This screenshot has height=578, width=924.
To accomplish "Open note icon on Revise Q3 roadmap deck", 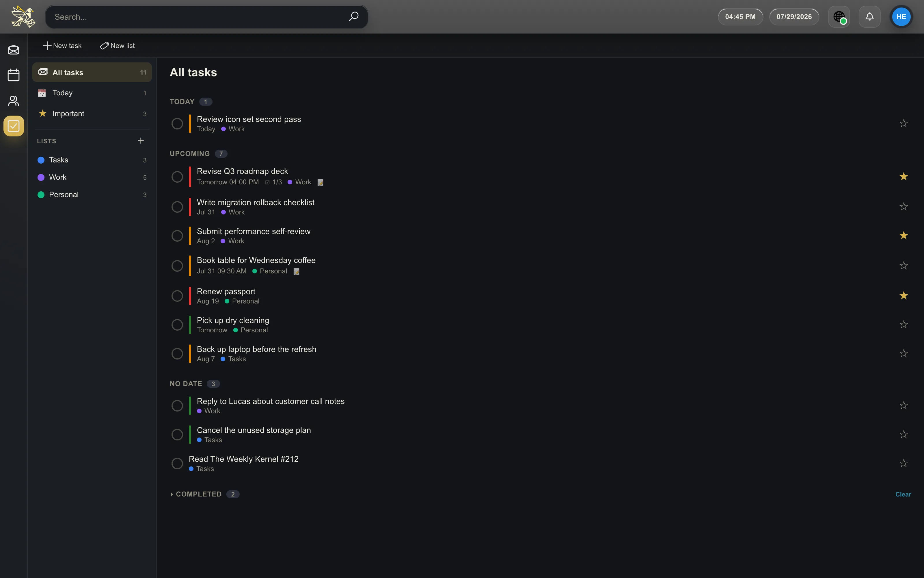I will coord(320,182).
